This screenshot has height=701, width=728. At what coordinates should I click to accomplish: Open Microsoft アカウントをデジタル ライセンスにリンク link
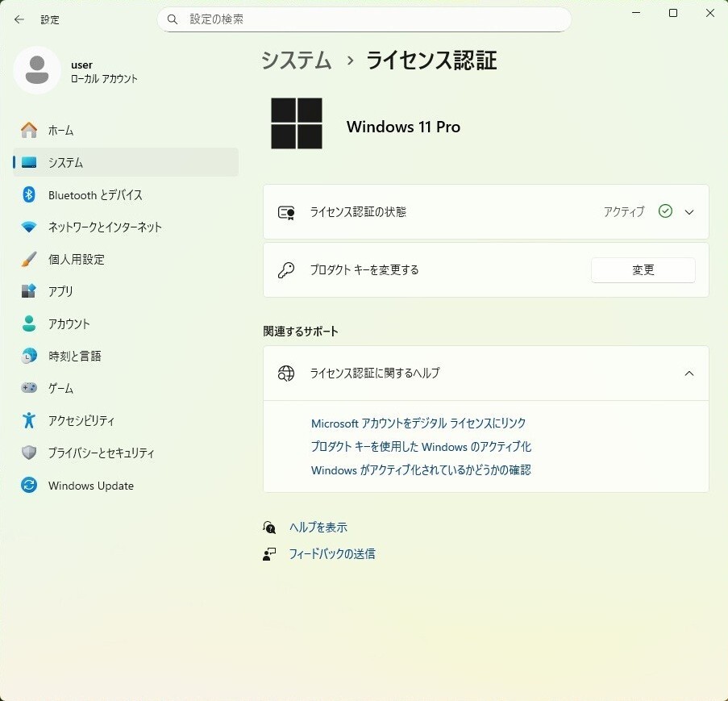(x=418, y=424)
